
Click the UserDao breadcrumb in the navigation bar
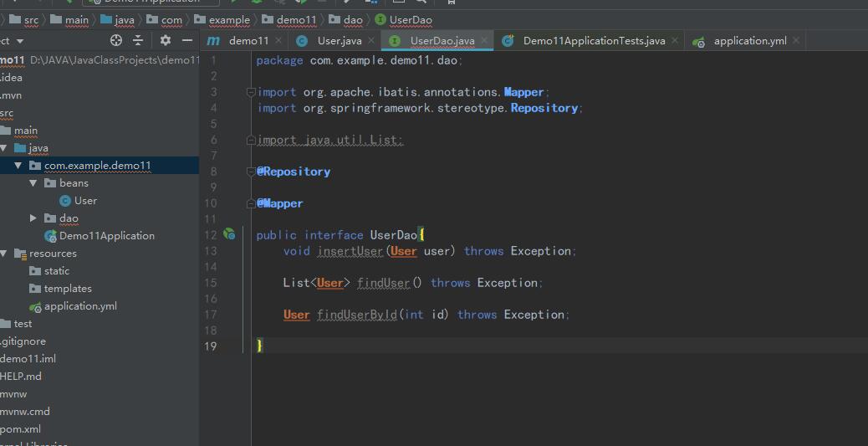(411, 19)
